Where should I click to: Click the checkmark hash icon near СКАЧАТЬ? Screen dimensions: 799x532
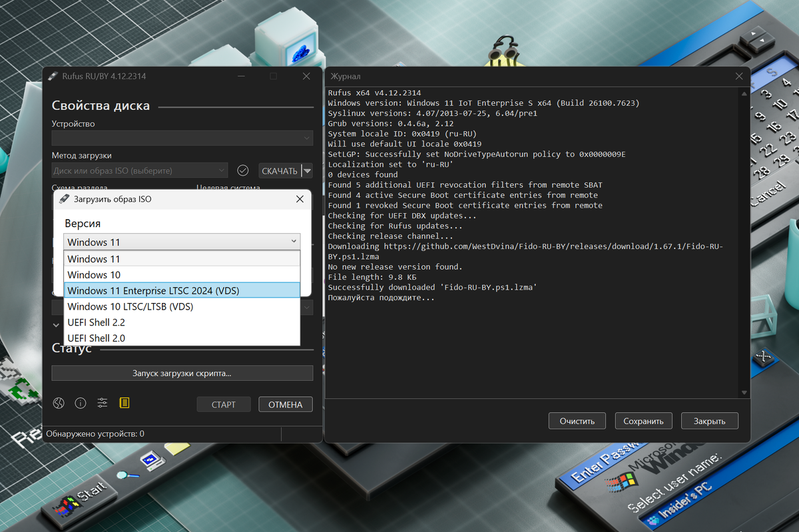point(243,170)
